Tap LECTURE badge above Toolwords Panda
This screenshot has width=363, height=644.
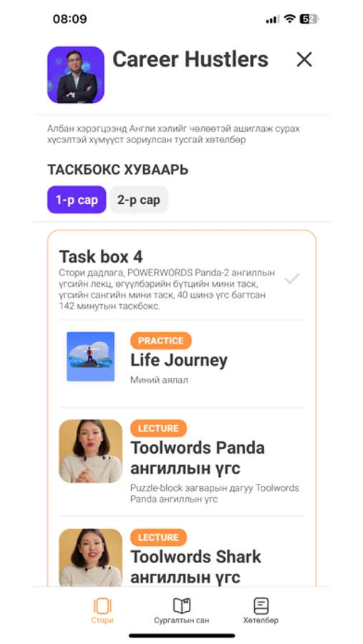158,429
